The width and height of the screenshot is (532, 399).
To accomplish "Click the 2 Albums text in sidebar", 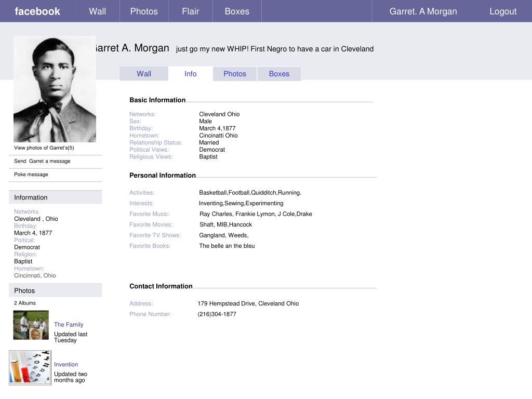I will pos(25,303).
